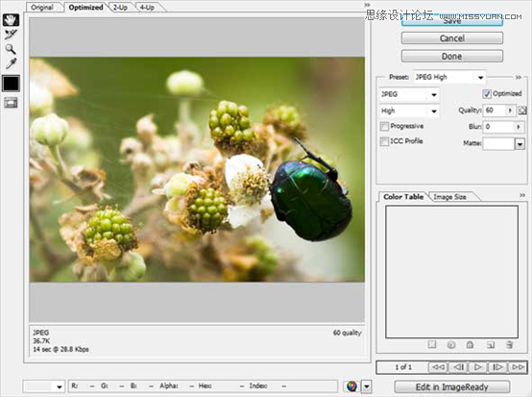Open the JPEG file format dropdown
Viewport: 532px width, 397px height.
click(x=409, y=94)
